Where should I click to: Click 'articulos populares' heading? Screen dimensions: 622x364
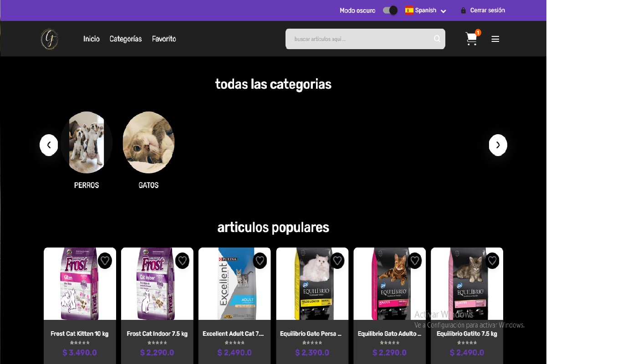pyautogui.click(x=273, y=227)
